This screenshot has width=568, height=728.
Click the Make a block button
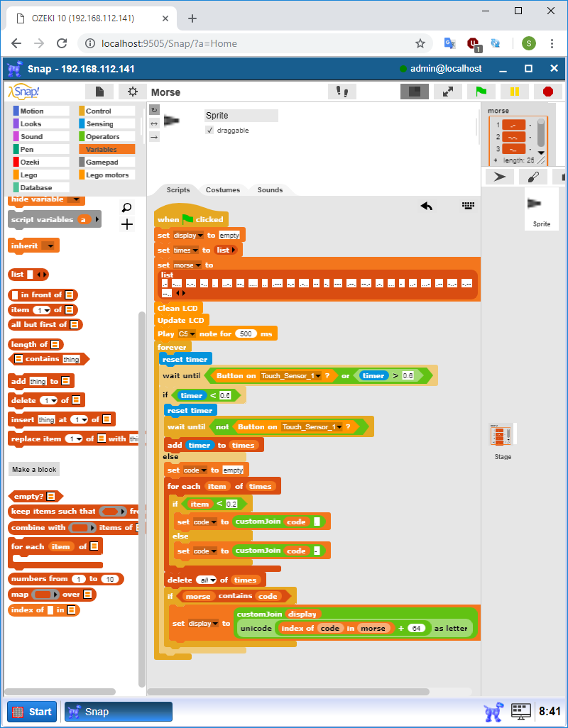tap(34, 469)
